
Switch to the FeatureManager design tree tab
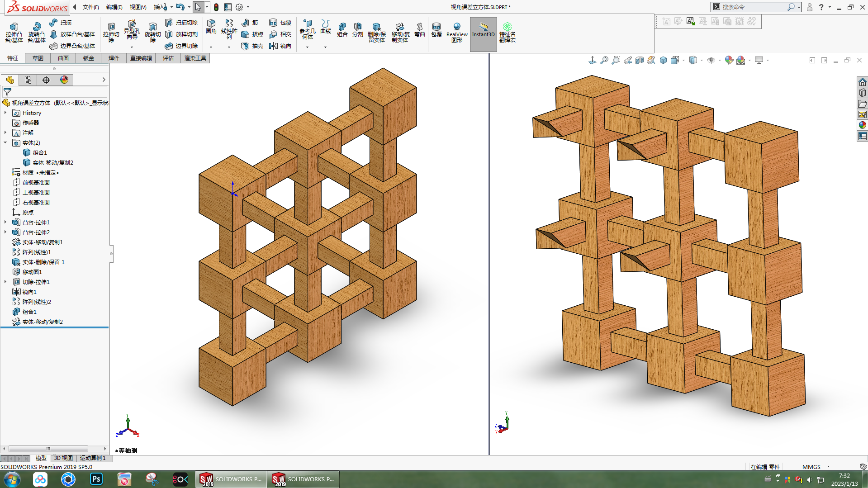pos(10,80)
